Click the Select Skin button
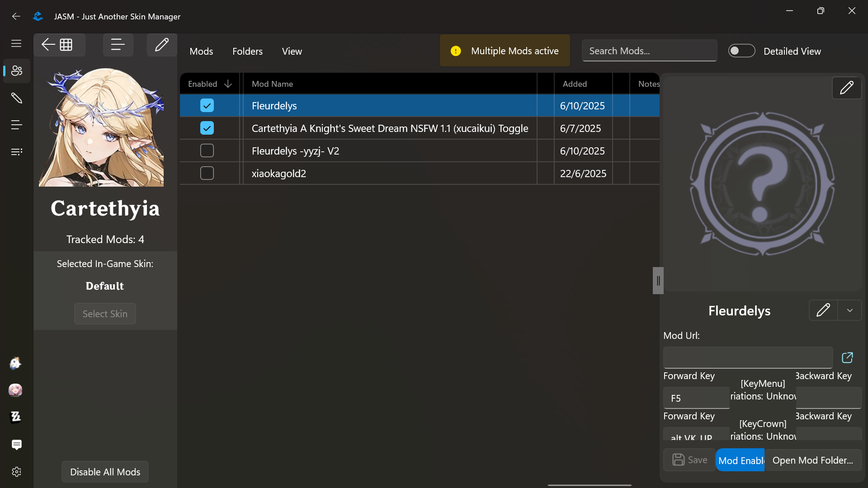 [105, 314]
